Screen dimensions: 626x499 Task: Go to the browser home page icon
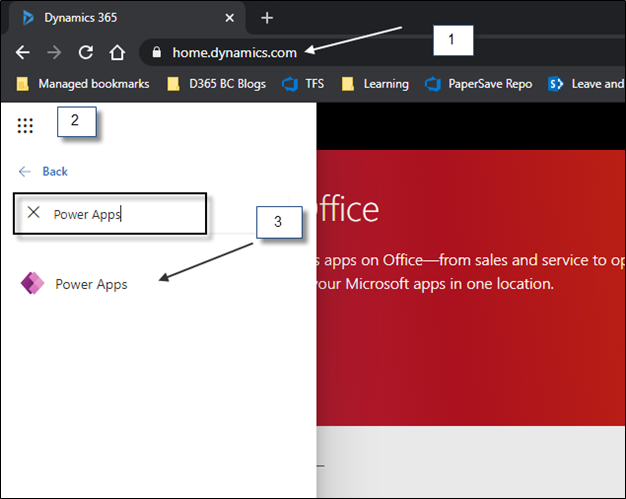click(117, 52)
